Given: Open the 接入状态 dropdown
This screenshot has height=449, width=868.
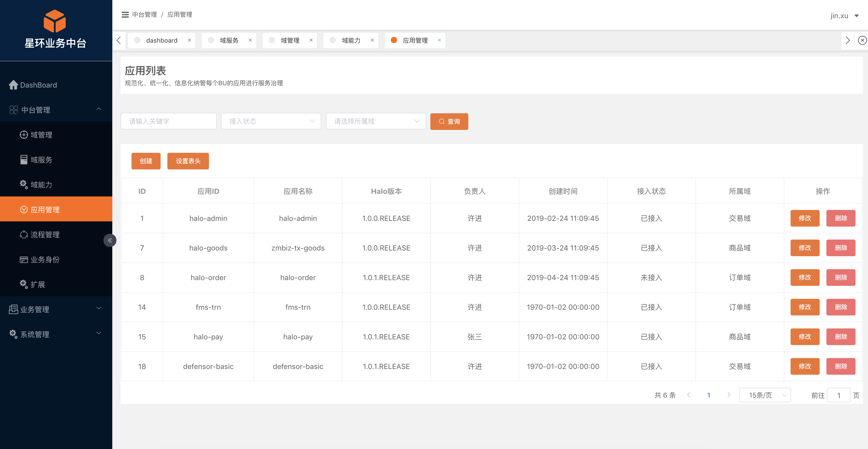Looking at the screenshot, I should coord(271,121).
